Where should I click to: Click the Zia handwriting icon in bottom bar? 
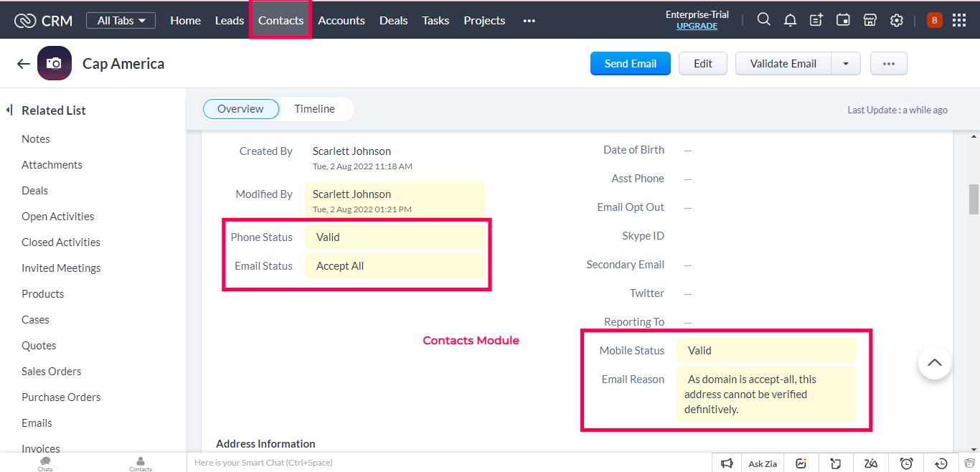tap(871, 463)
